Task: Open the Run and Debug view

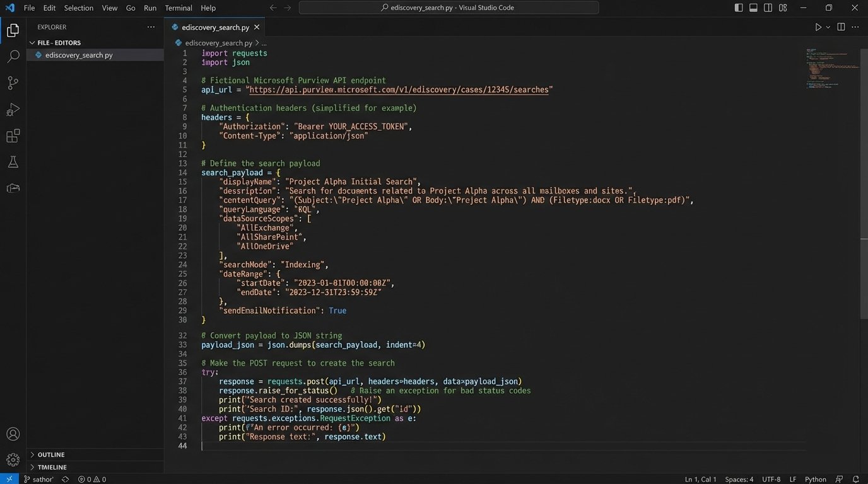Action: click(x=13, y=109)
